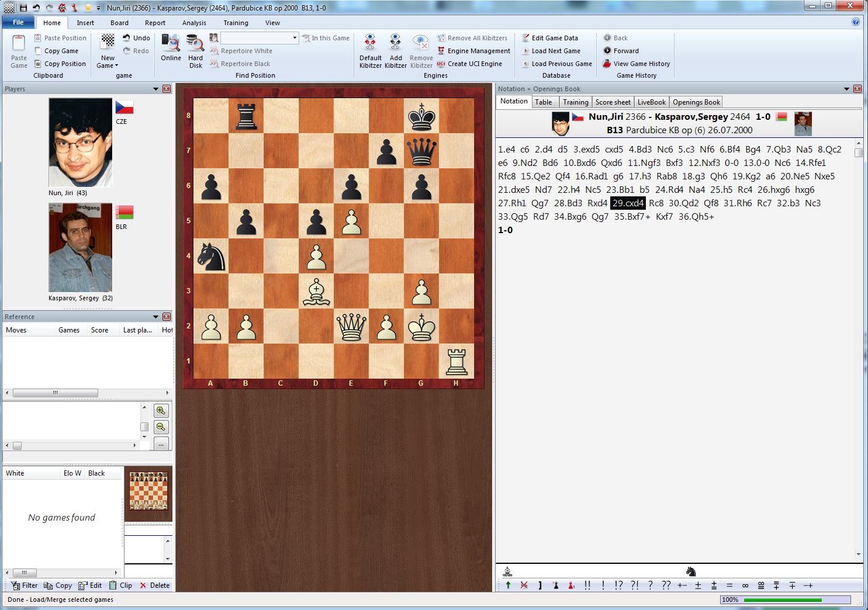Close the Reference panel
The height and width of the screenshot is (610, 868).
[x=167, y=317]
